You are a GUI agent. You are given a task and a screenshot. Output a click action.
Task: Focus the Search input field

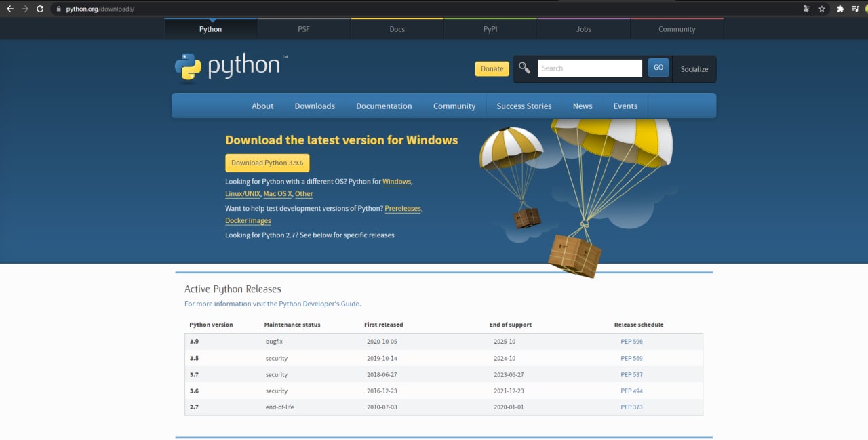(589, 68)
